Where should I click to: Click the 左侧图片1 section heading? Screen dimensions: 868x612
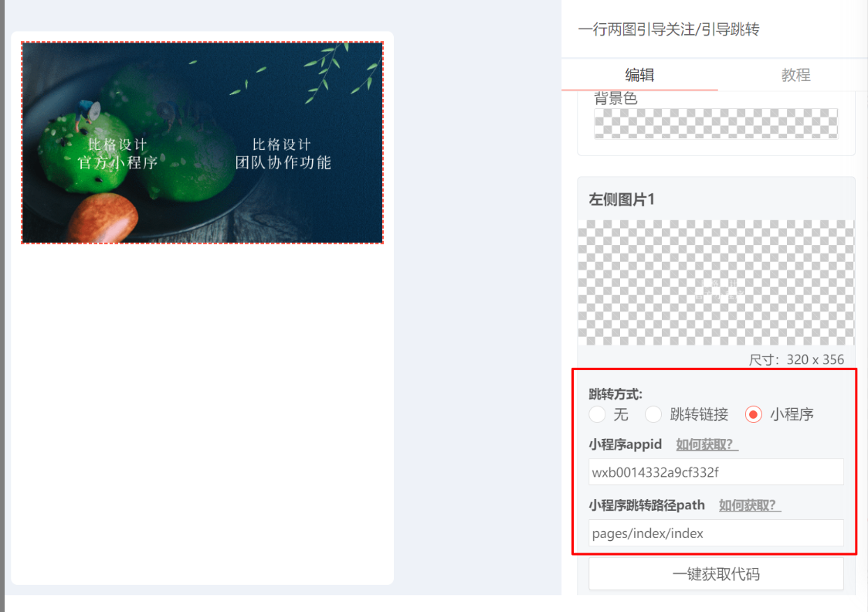click(622, 199)
